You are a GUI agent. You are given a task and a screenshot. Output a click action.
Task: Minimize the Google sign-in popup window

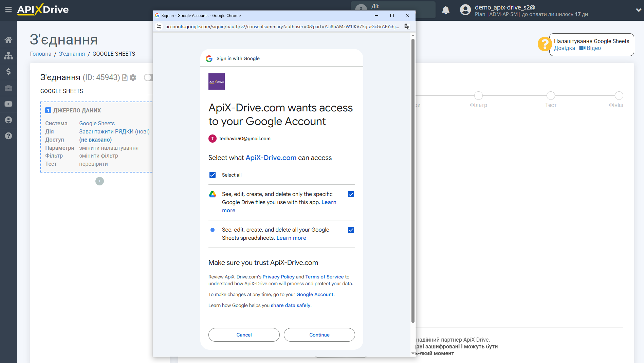click(376, 16)
